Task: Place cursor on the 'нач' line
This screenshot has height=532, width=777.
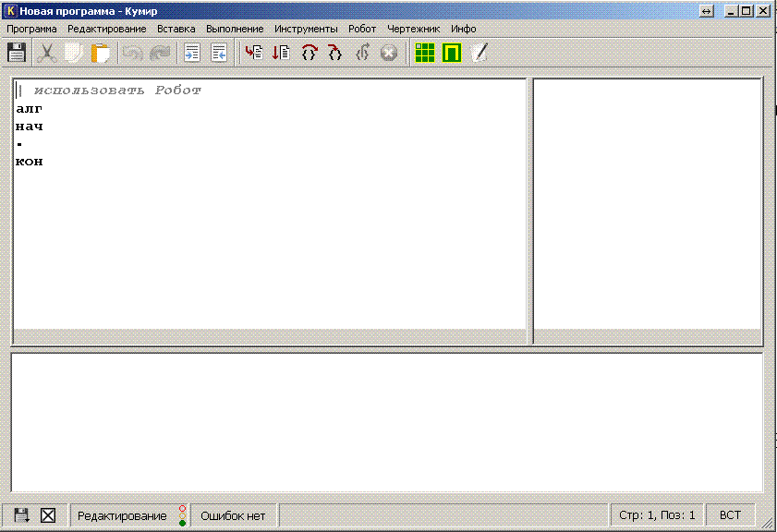Action: tap(30, 127)
